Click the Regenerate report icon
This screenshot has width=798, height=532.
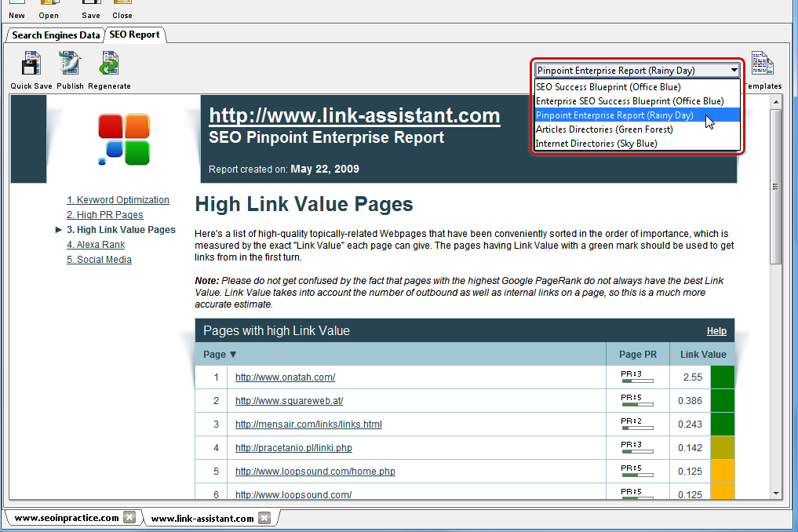109,64
